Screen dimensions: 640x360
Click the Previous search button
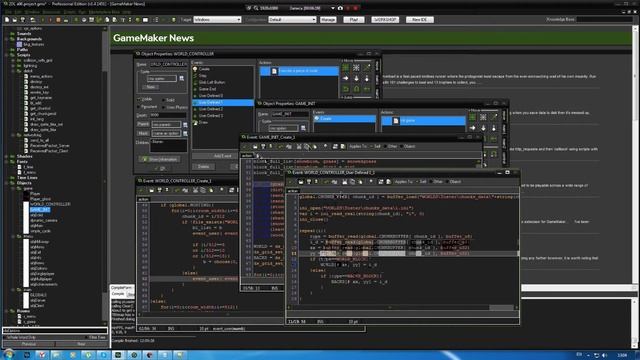[29, 344]
